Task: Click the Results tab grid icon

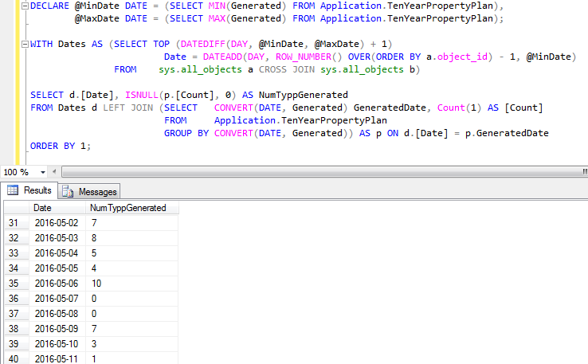Action: click(x=13, y=190)
